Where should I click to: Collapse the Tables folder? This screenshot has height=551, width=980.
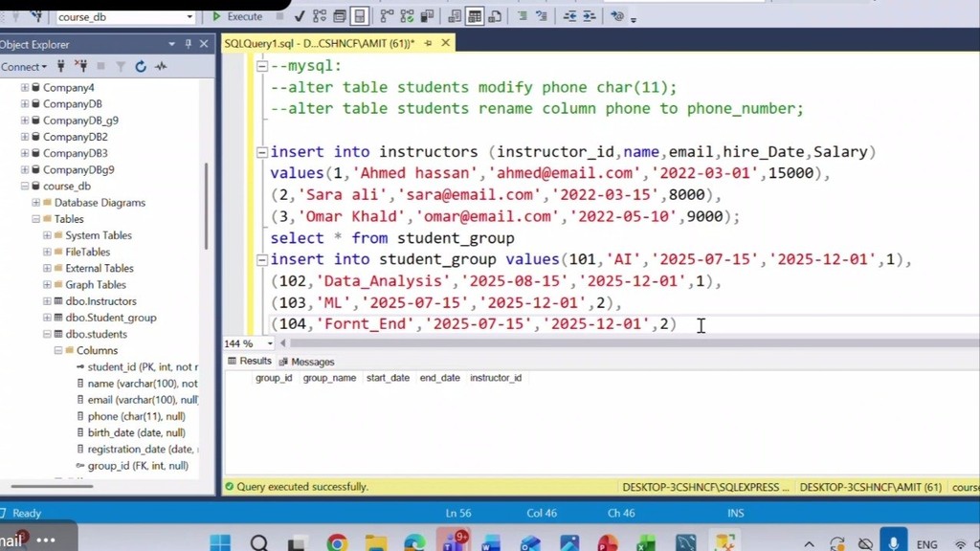pyautogui.click(x=35, y=219)
